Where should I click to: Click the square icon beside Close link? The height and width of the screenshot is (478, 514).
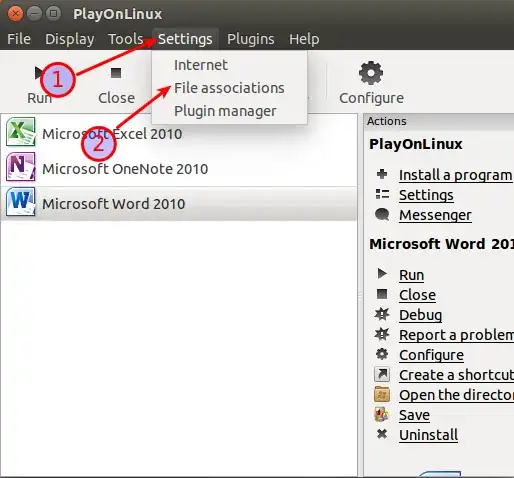point(382,294)
